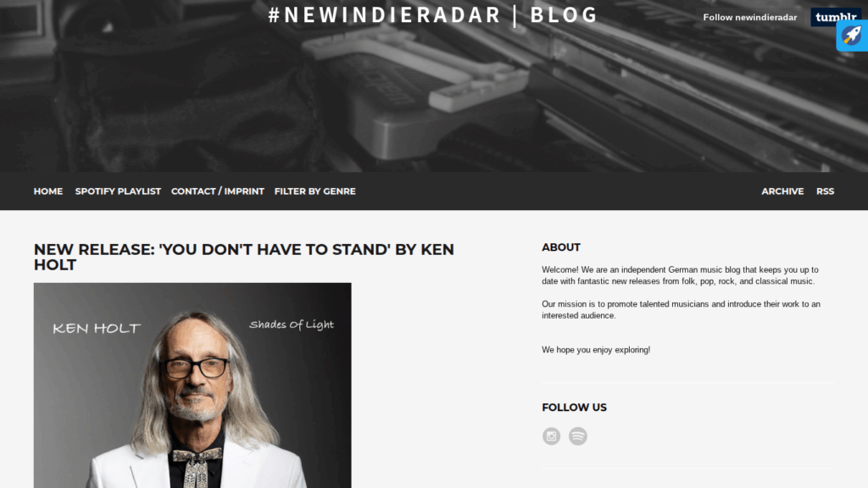Go to the Home menu item
This screenshot has height=488, width=868.
(48, 191)
